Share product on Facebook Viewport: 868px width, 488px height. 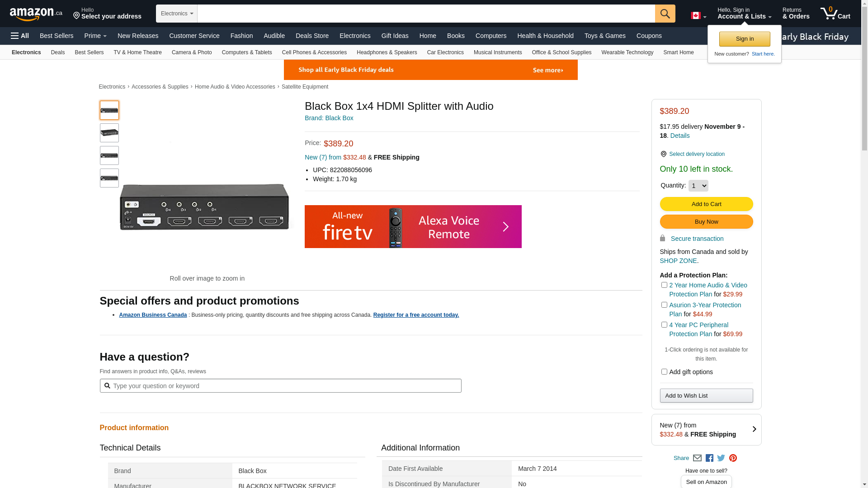(709, 458)
